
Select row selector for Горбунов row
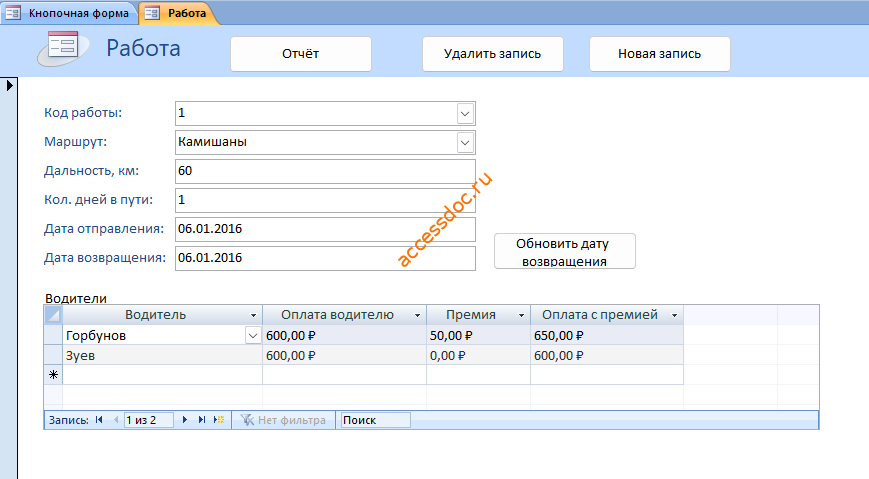tap(53, 335)
